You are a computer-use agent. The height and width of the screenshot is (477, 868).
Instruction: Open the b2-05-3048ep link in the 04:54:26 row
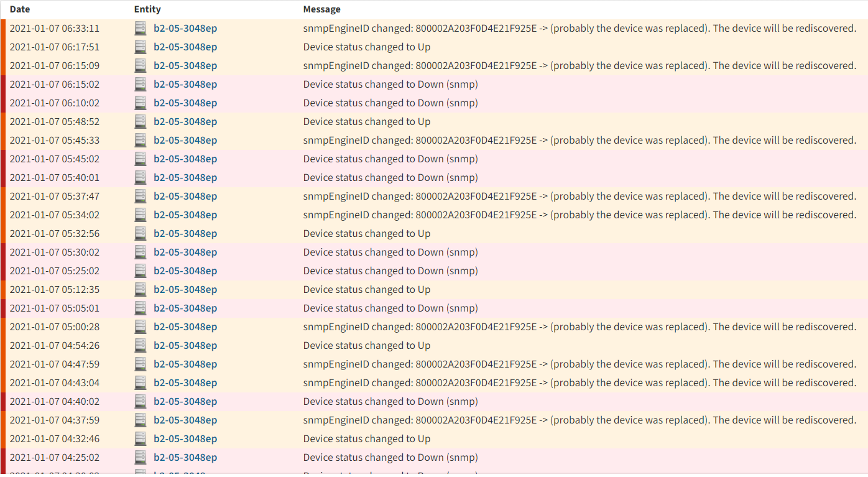tap(185, 346)
